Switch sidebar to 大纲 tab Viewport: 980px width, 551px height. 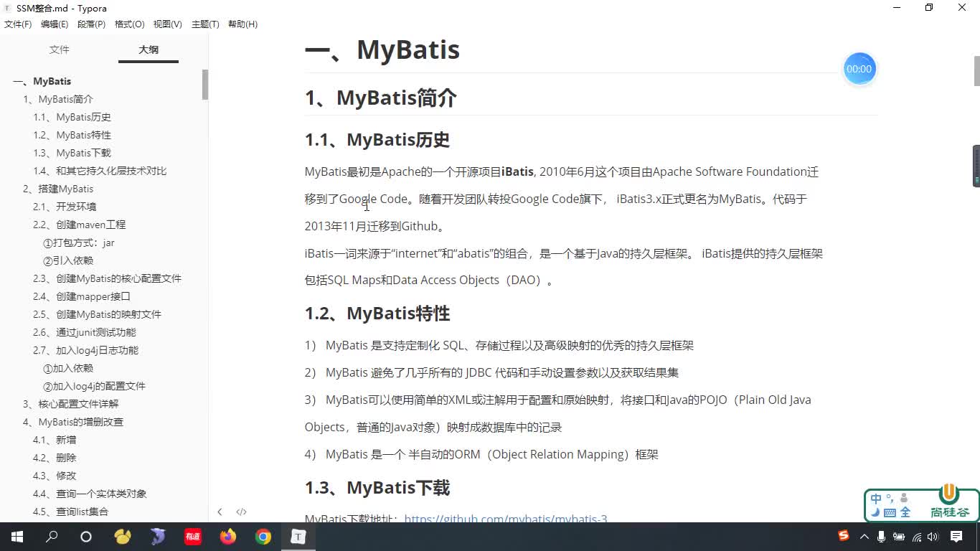[x=149, y=50]
